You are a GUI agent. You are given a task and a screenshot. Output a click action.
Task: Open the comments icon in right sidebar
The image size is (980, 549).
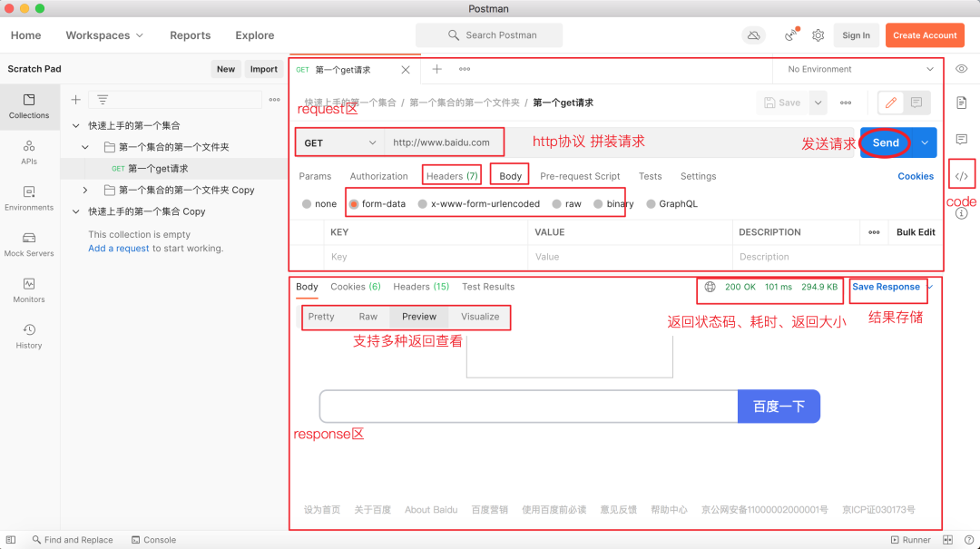point(961,139)
